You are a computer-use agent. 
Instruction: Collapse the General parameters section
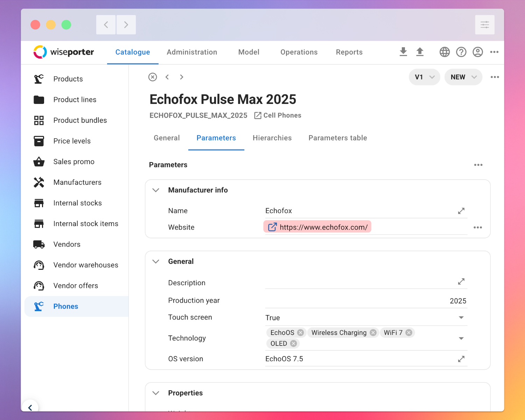[156, 261]
